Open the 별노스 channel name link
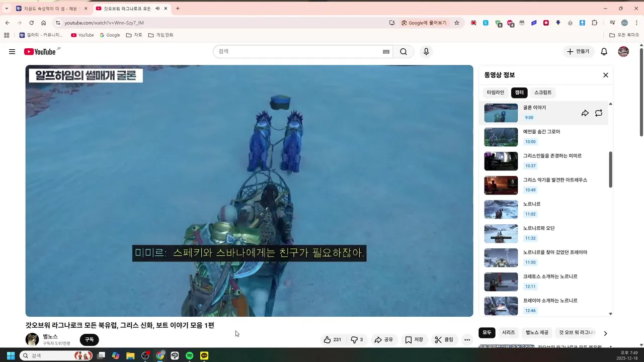This screenshot has width=644, height=362. pyautogui.click(x=50, y=336)
